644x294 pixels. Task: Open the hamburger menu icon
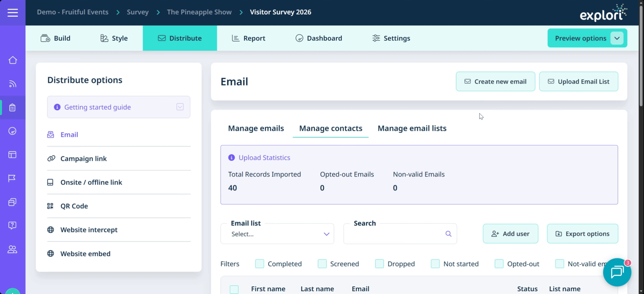[x=13, y=13]
